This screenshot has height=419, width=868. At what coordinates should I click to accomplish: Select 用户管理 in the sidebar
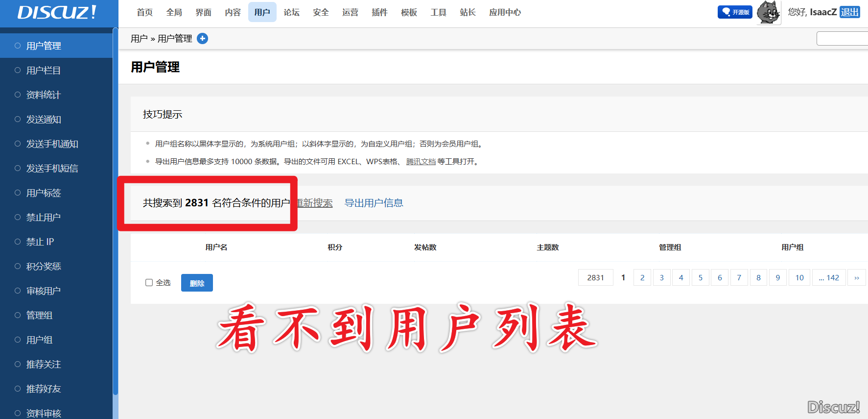56,46
